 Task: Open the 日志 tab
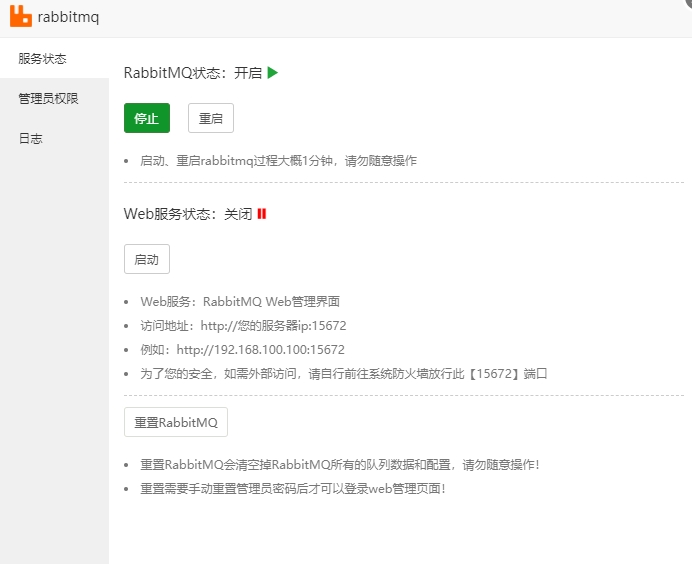pyautogui.click(x=54, y=138)
